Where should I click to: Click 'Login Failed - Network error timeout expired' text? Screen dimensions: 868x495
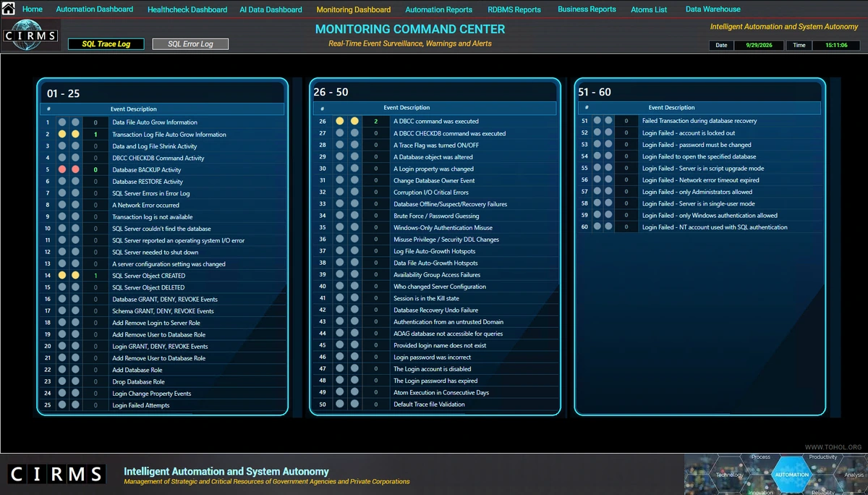(701, 180)
